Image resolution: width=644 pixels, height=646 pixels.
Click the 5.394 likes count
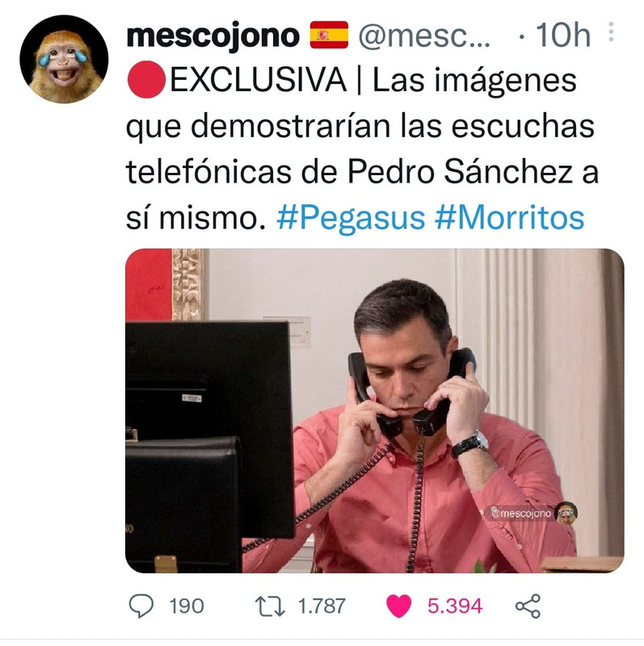(455, 606)
